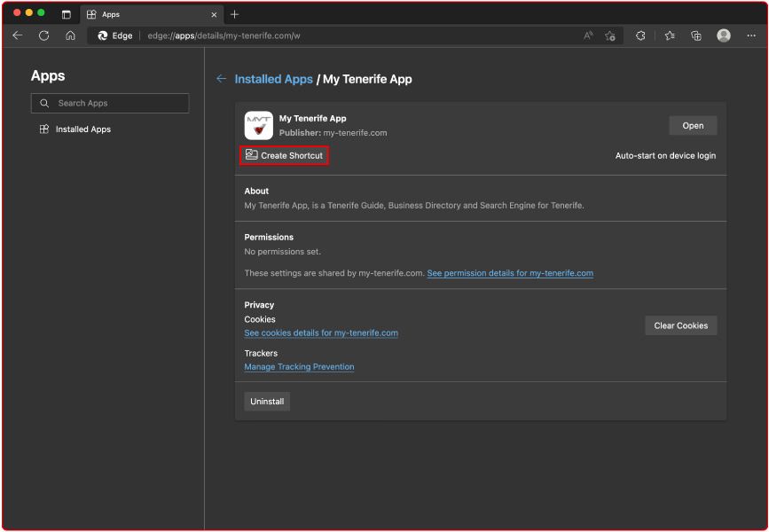This screenshot has width=769, height=532.
Task: Click Create Shortcut for the app
Action: point(285,155)
